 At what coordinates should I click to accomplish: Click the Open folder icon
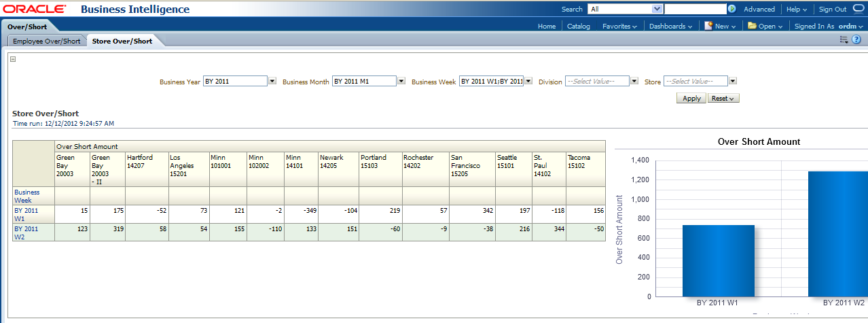pyautogui.click(x=752, y=26)
